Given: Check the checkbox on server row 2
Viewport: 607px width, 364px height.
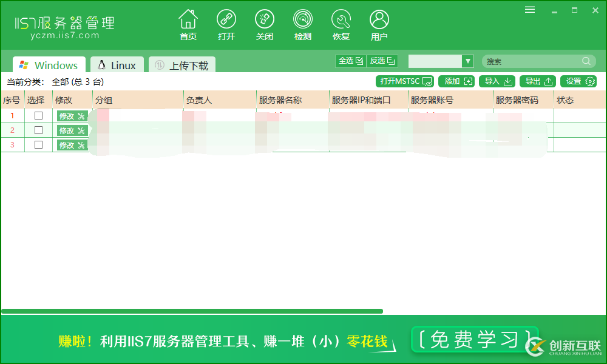Looking at the screenshot, I should click(x=38, y=130).
